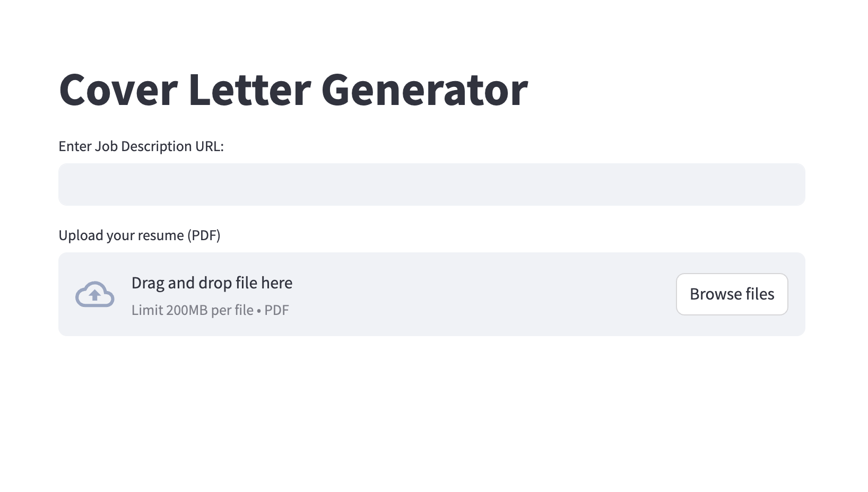This screenshot has width=868, height=492.
Task: Click the word Cover in the title
Action: click(118, 90)
